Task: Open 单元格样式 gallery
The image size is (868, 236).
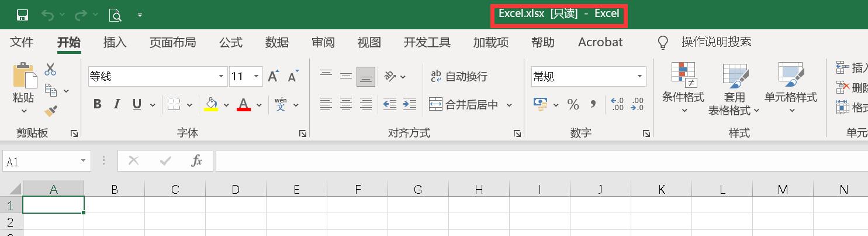Action: (791, 88)
